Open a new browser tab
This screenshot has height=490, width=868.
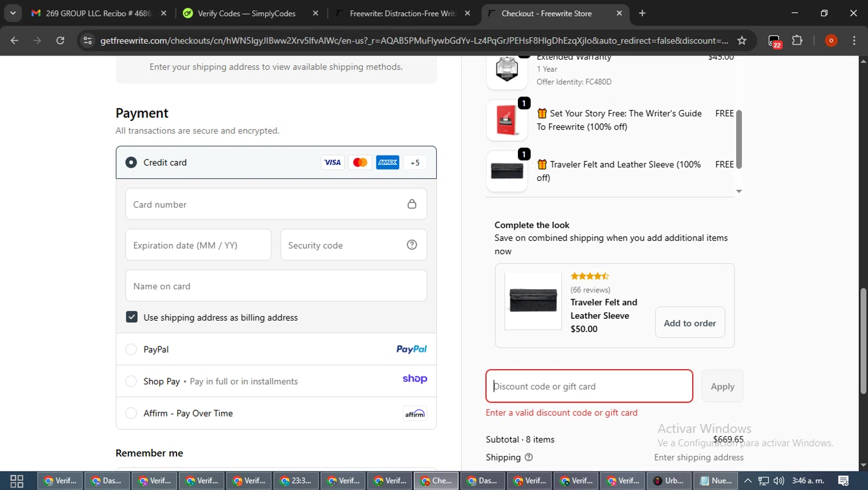642,13
